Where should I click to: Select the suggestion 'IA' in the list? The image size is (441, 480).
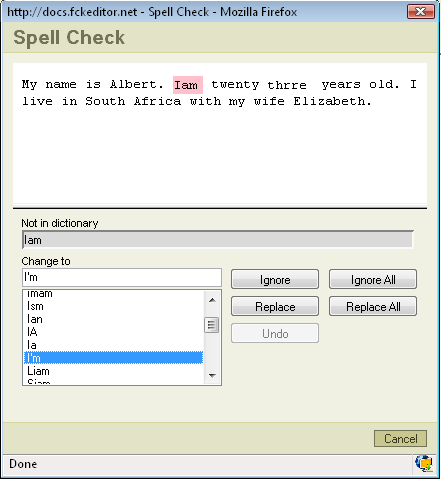click(x=113, y=332)
